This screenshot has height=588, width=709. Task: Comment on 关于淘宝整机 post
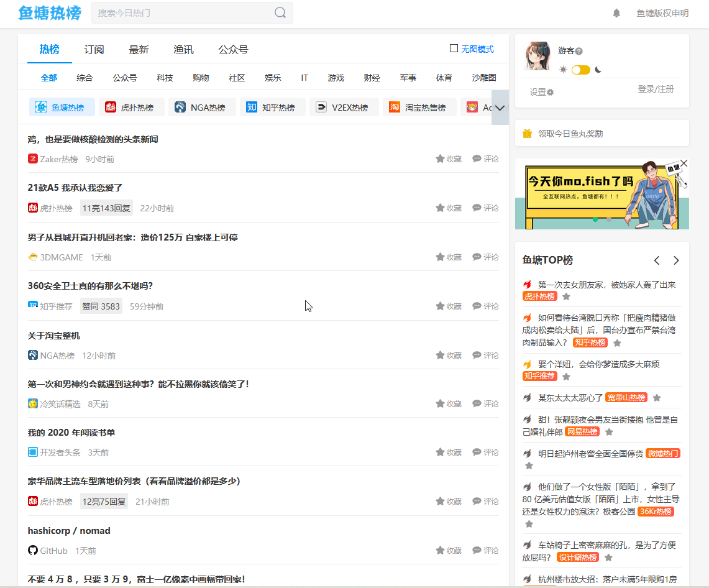point(485,355)
